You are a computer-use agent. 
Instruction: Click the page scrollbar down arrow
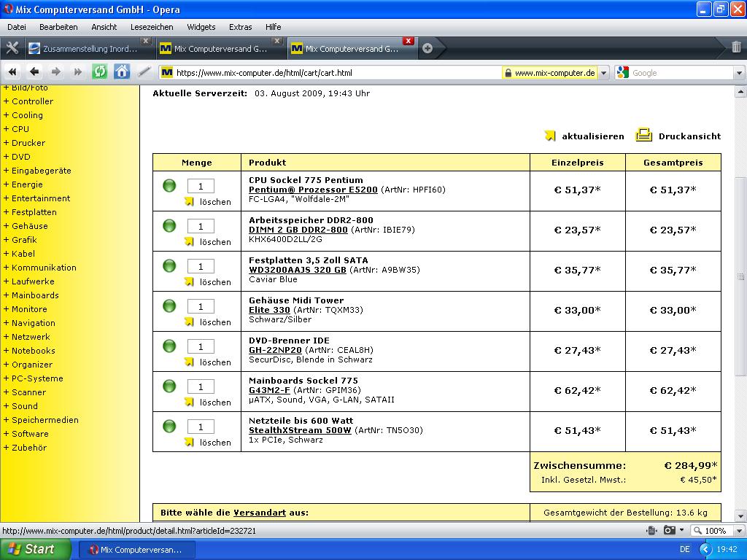coord(740,516)
